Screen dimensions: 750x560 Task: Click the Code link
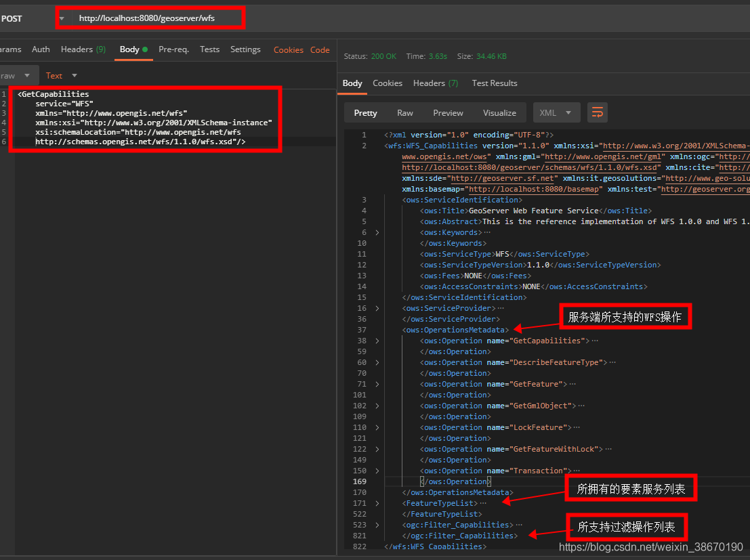point(320,50)
